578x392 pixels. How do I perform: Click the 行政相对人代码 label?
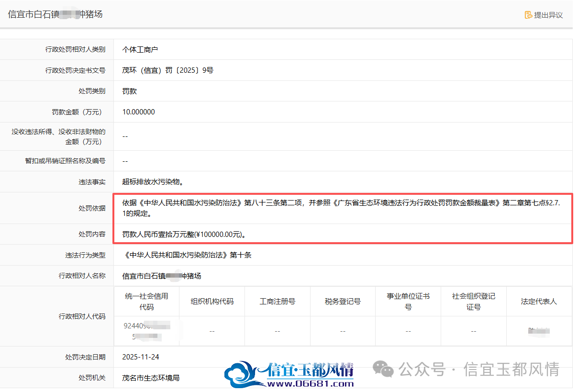tap(82, 316)
